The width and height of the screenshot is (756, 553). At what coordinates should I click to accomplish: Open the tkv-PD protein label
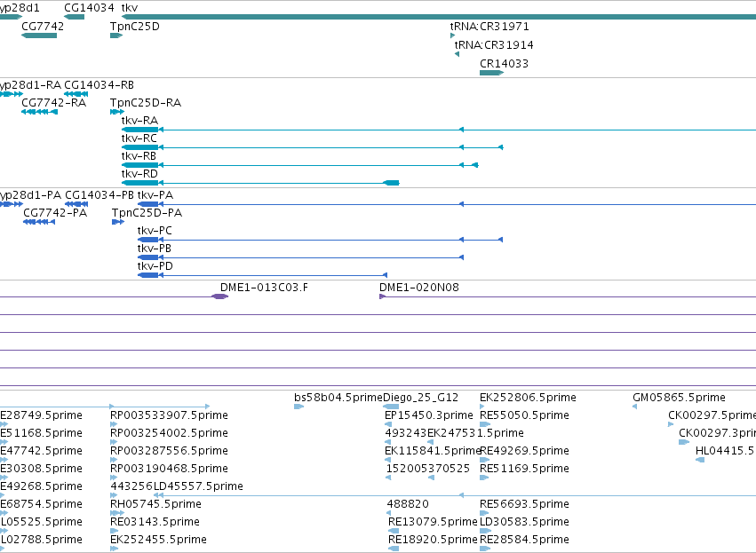155,266
